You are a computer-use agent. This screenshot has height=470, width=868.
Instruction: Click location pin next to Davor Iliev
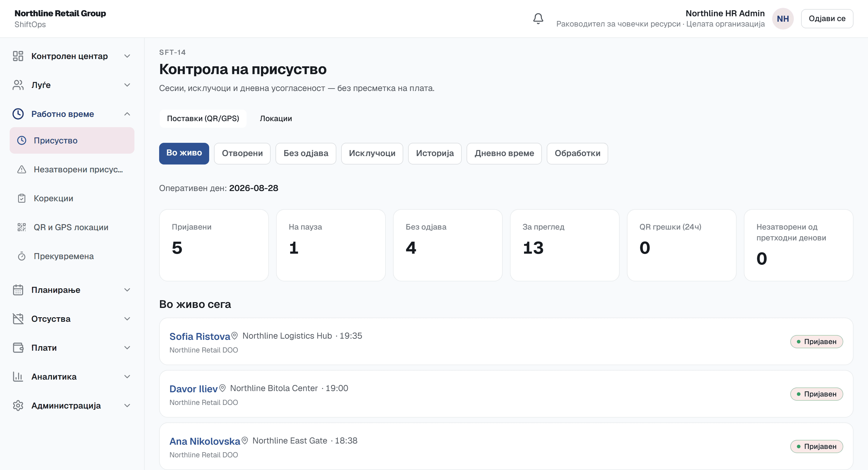coord(222,388)
